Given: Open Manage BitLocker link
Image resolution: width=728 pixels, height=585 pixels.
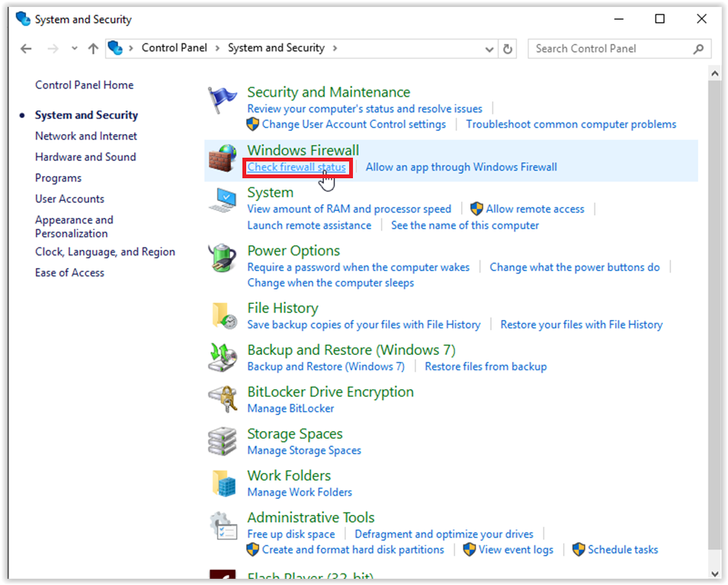Looking at the screenshot, I should [290, 408].
